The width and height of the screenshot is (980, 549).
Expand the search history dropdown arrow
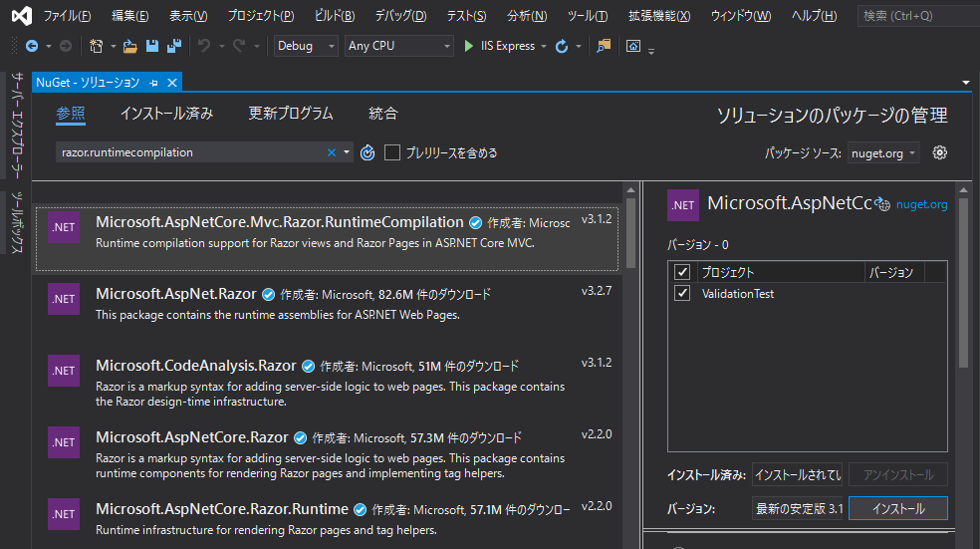347,152
